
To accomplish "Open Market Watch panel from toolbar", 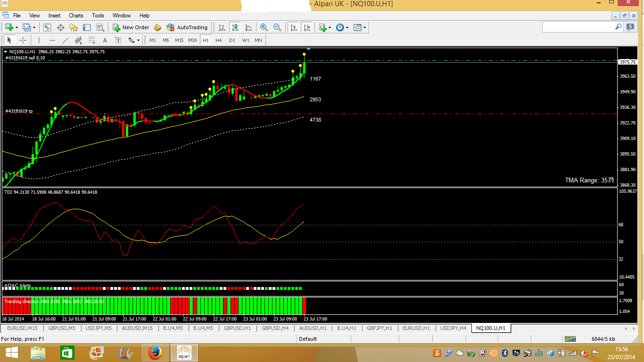I will click(x=47, y=27).
